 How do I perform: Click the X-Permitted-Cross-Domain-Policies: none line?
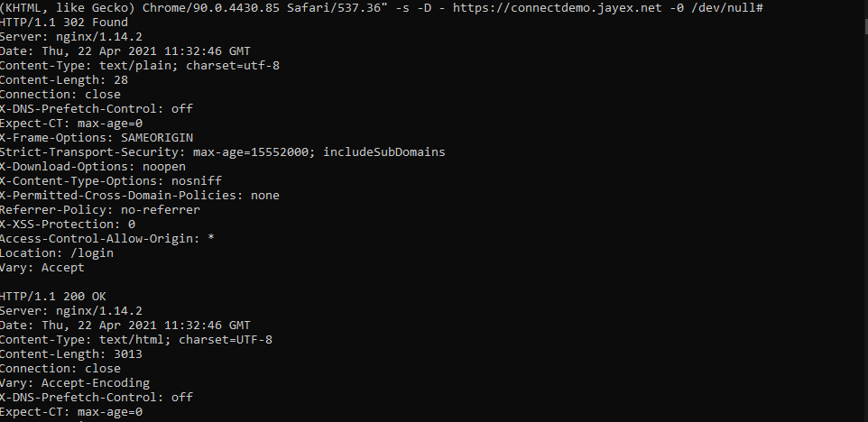coord(140,196)
